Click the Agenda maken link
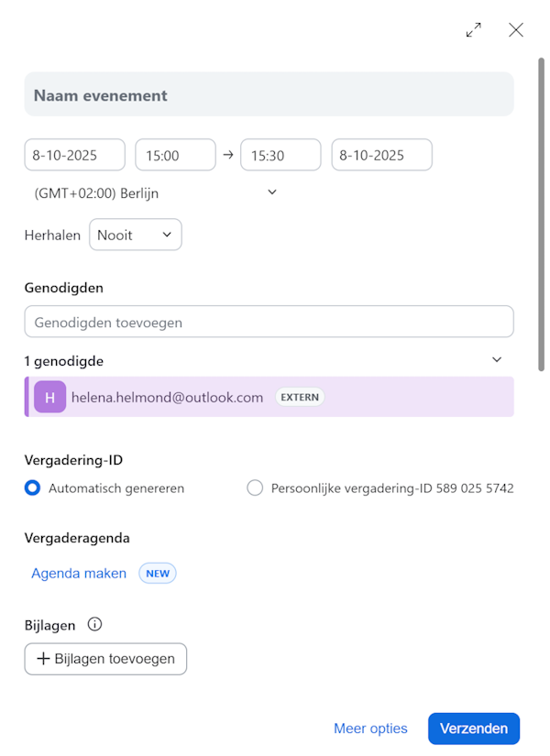The height and width of the screenshot is (756, 550). (79, 574)
